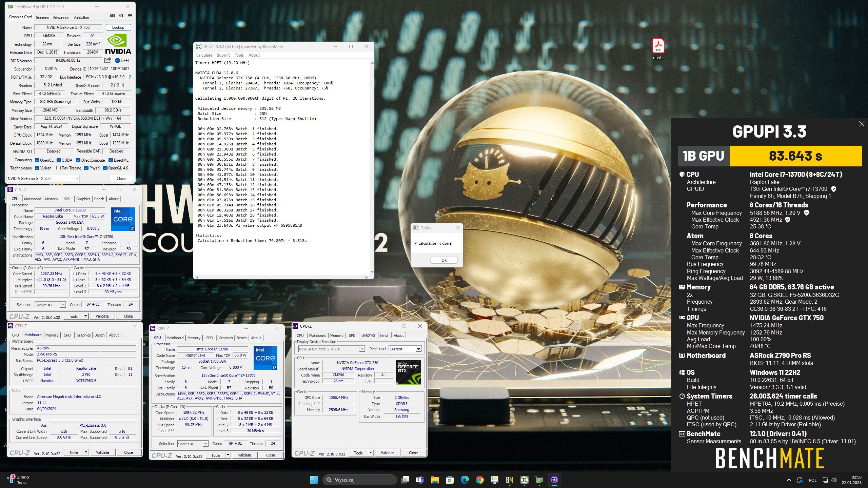Expand Tools arrow in top CPU-Z window
868x488 pixels.
[85, 316]
